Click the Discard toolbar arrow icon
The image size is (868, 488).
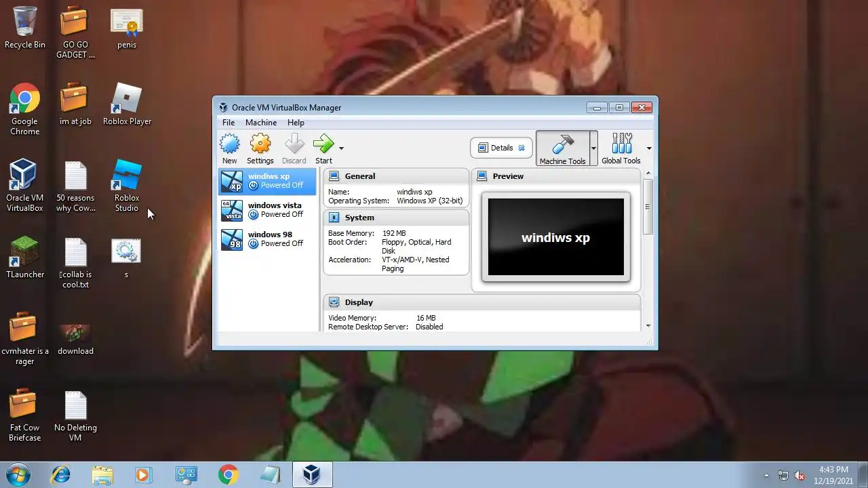point(294,144)
